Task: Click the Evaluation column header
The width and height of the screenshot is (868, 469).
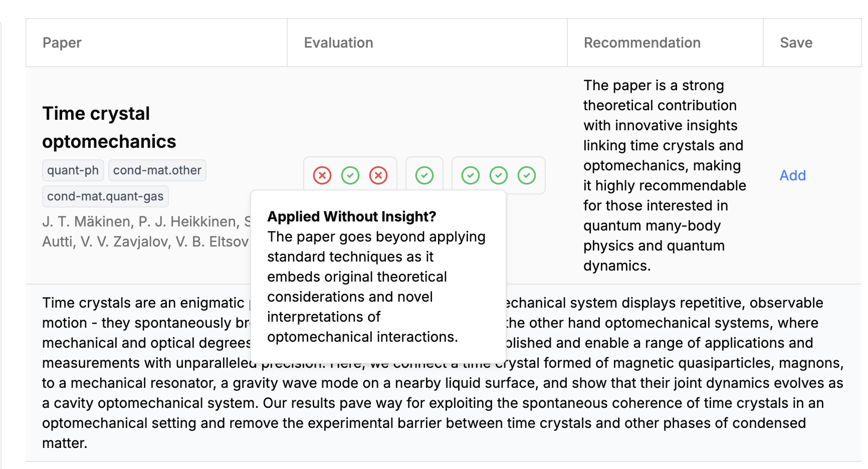Action: coord(339,43)
